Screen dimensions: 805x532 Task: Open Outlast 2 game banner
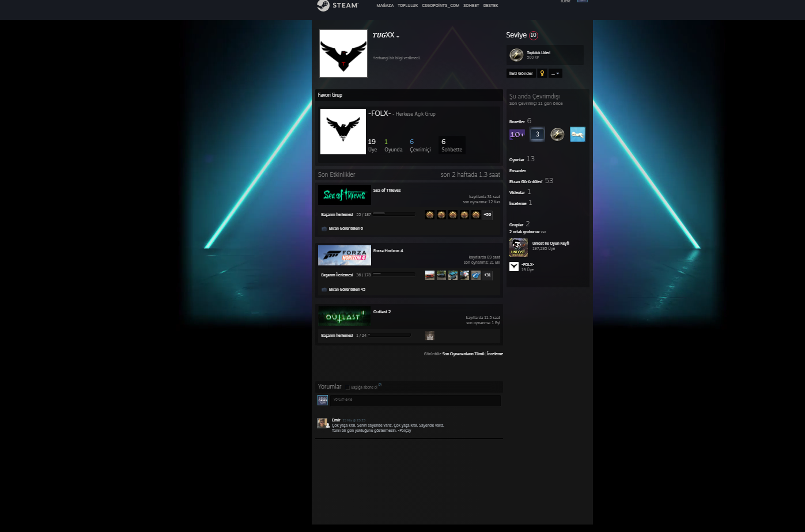pos(345,316)
